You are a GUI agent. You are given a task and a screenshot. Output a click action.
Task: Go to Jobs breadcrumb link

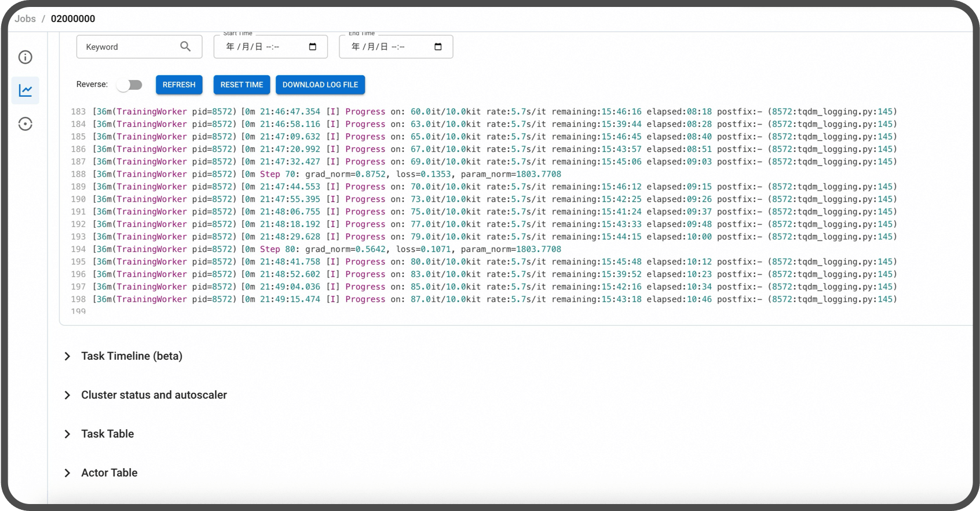(x=25, y=19)
